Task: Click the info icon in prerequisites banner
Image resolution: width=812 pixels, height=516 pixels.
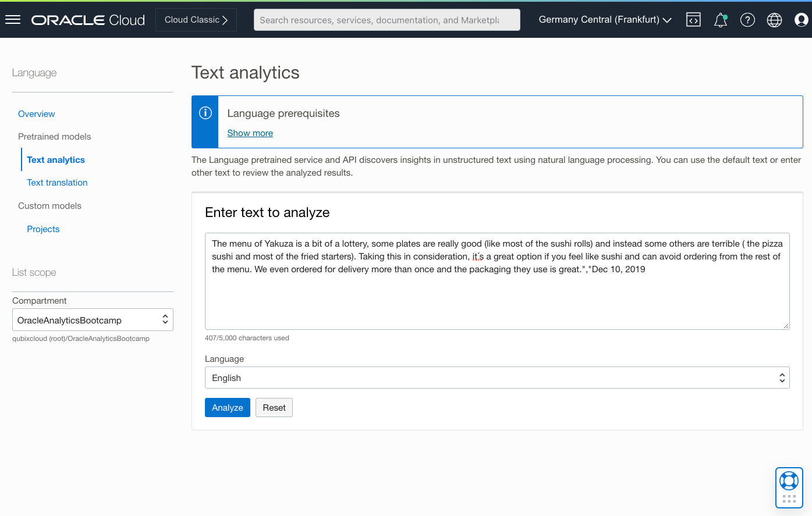Action: click(x=205, y=113)
